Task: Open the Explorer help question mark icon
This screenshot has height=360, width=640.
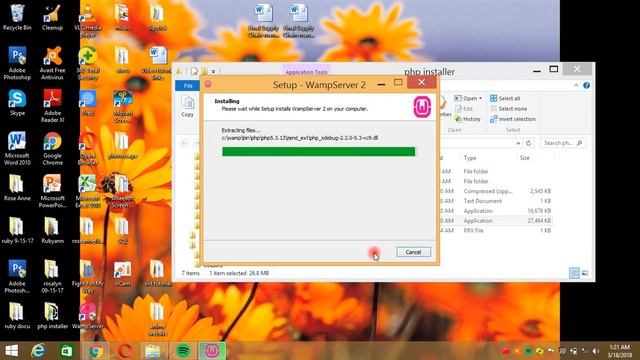Action: coord(587,85)
